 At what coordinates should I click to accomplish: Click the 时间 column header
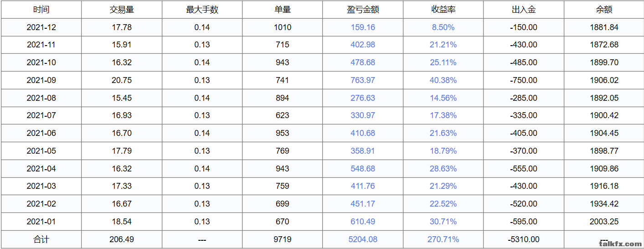41,10
